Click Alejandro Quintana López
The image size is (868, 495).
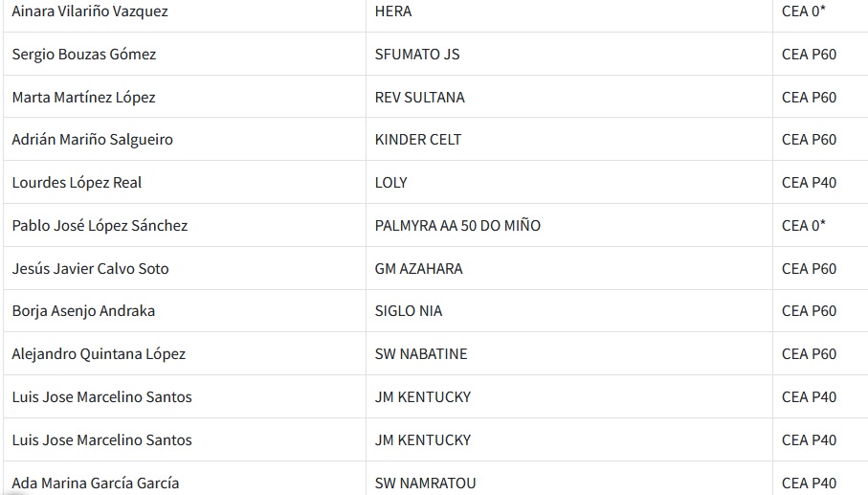point(99,354)
